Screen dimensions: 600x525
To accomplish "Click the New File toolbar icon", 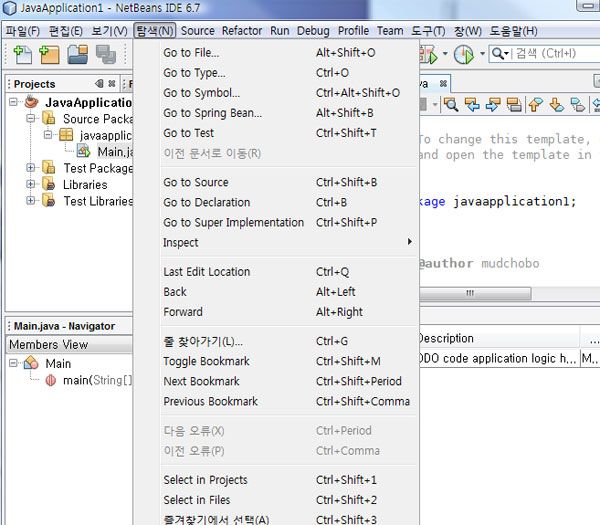I will (x=23, y=54).
